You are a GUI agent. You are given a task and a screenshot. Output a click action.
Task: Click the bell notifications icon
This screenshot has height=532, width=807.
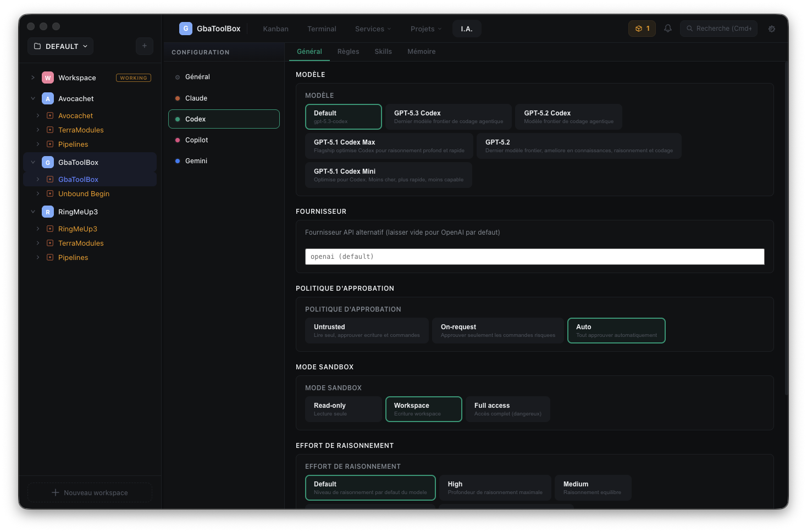click(668, 29)
